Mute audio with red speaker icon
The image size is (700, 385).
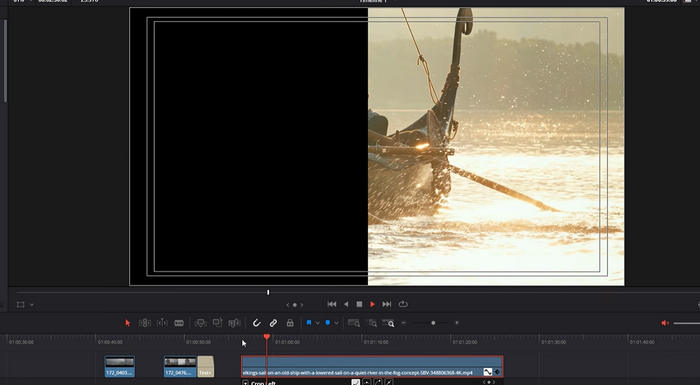click(665, 323)
